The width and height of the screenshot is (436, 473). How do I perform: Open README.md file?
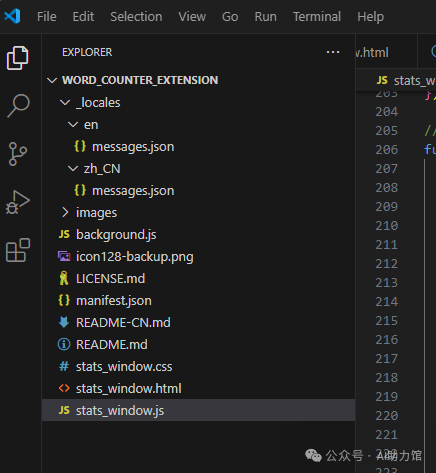112,345
